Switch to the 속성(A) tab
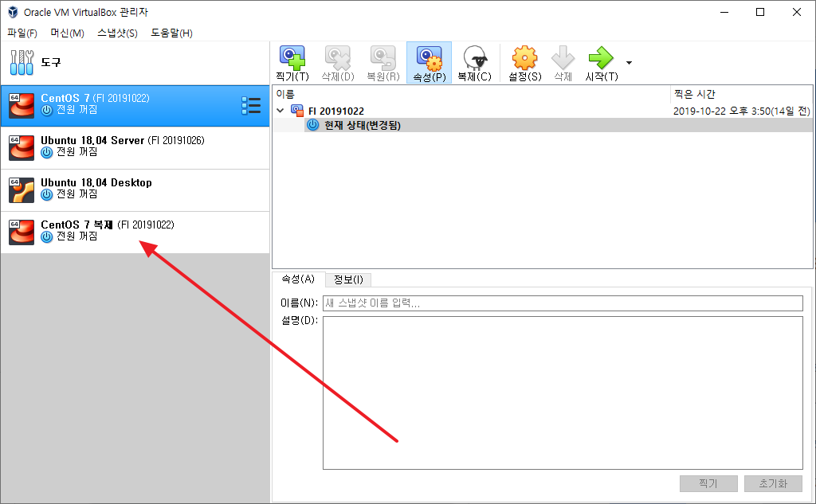This screenshot has width=816, height=504. [x=298, y=279]
